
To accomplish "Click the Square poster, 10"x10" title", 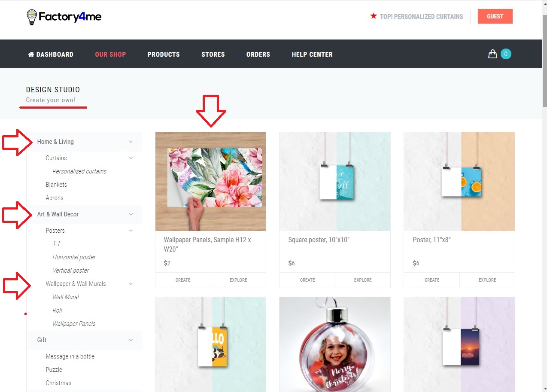I will (x=319, y=240).
